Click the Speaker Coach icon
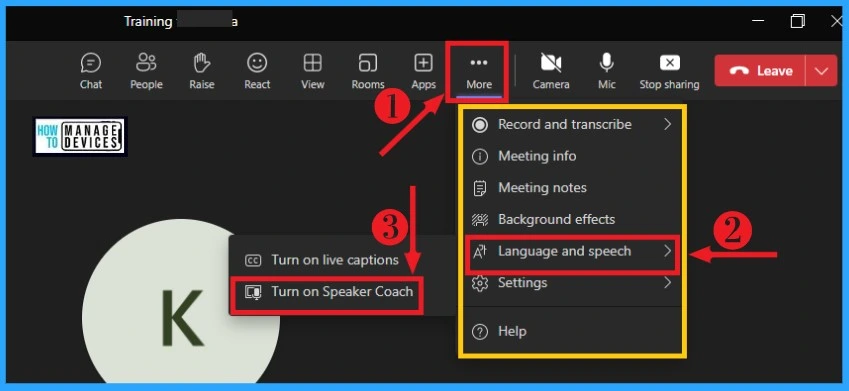Viewport: 849px width, 391px height. (253, 292)
